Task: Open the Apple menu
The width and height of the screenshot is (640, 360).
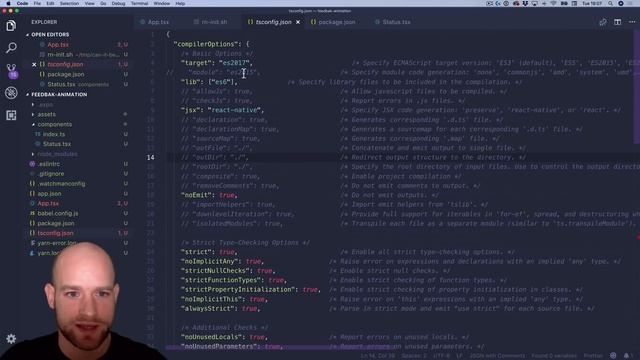Action: pos(8,3)
